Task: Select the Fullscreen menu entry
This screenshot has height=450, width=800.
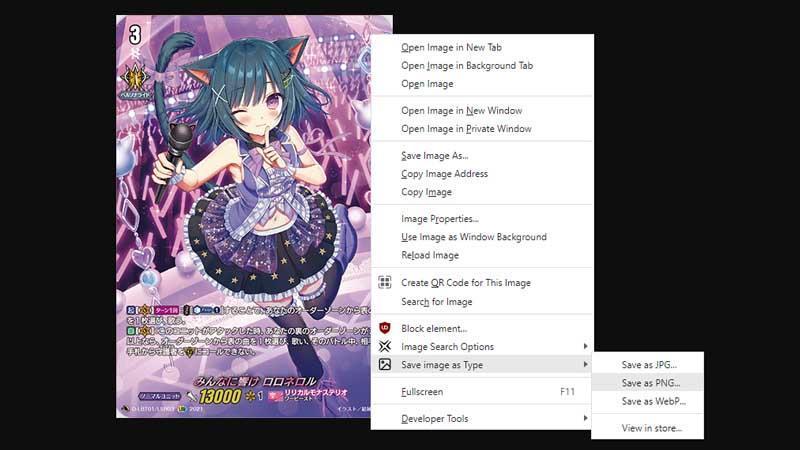Action: (x=482, y=392)
